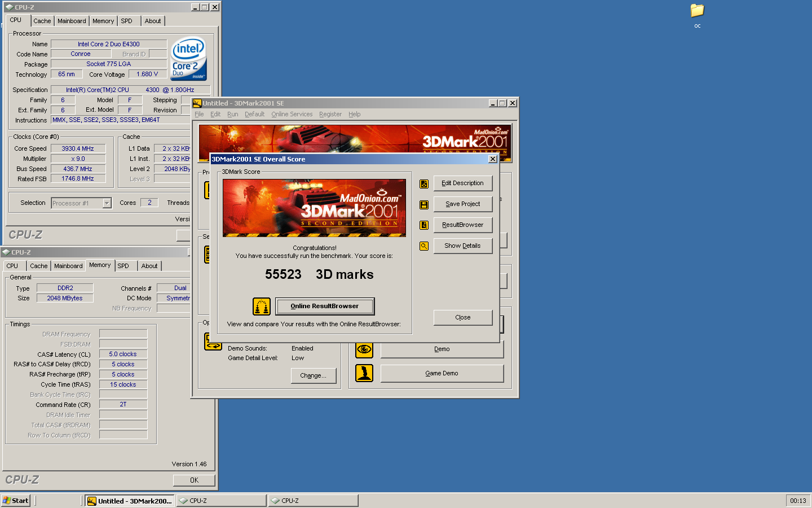Click the Core Voltage 1.680 V value
The width and height of the screenshot is (812, 508).
click(x=147, y=75)
